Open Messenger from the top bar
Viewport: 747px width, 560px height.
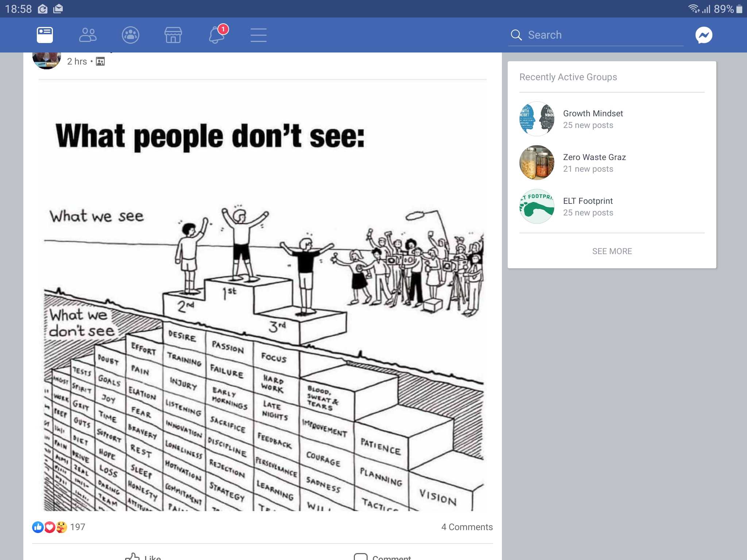(x=704, y=35)
